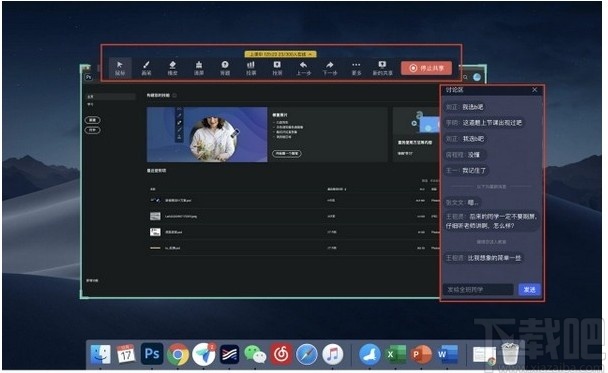Viewport: 608px width, 373px height.
Task: Select the mouse pointer tool in sharing toolbar
Action: (120, 68)
